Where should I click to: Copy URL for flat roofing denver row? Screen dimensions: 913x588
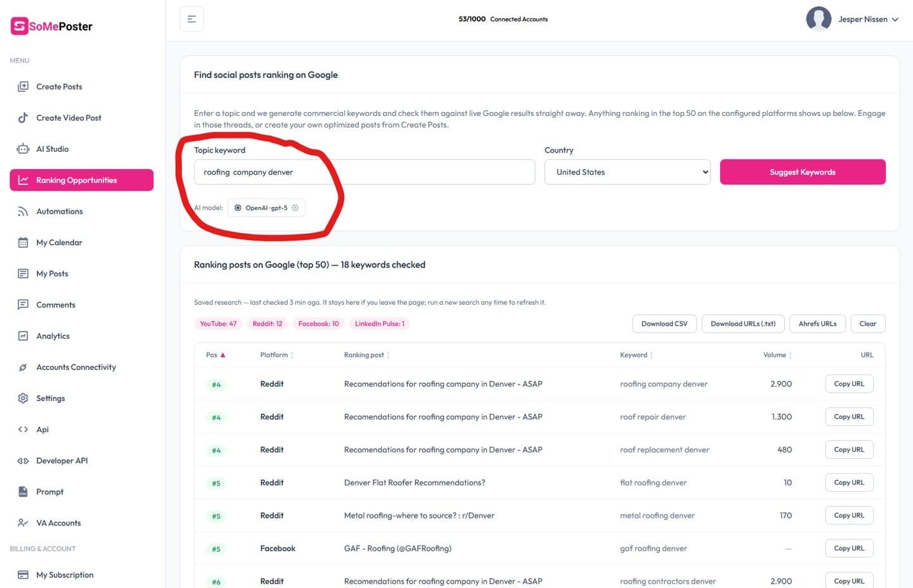(849, 483)
